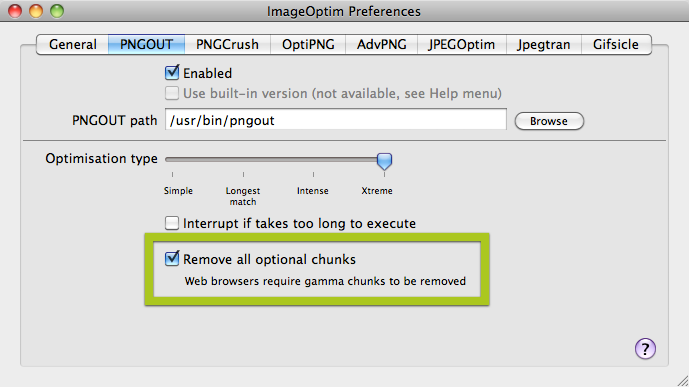Image resolution: width=689 pixels, height=387 pixels.
Task: Click the green zoom window button
Action: [57, 11]
